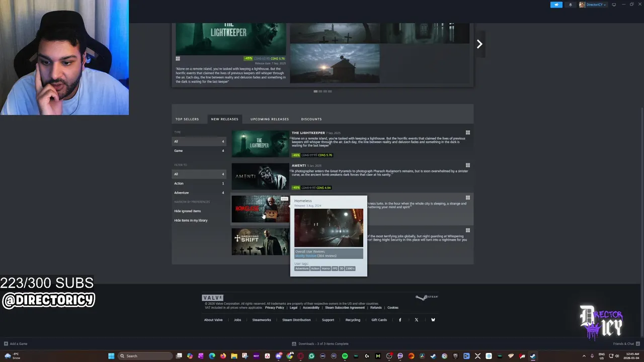
Task: Open the Upcoming Releases tab
Action: tap(270, 119)
